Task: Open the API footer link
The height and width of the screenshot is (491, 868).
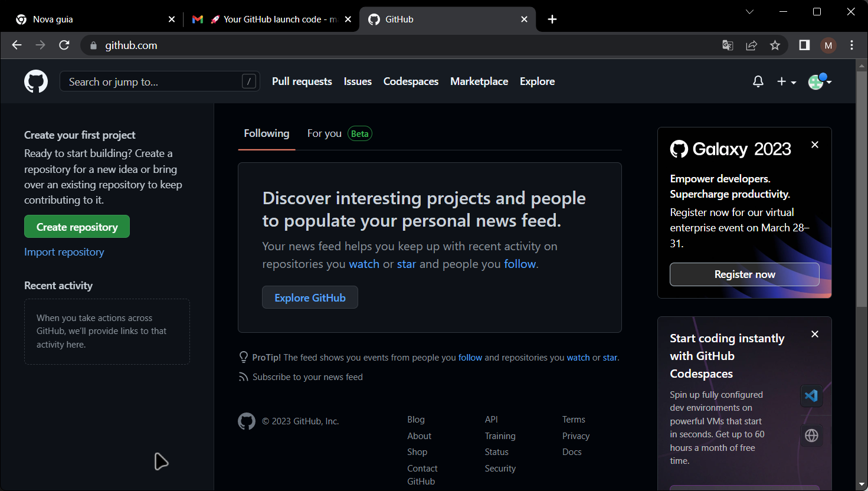Action: pos(492,420)
